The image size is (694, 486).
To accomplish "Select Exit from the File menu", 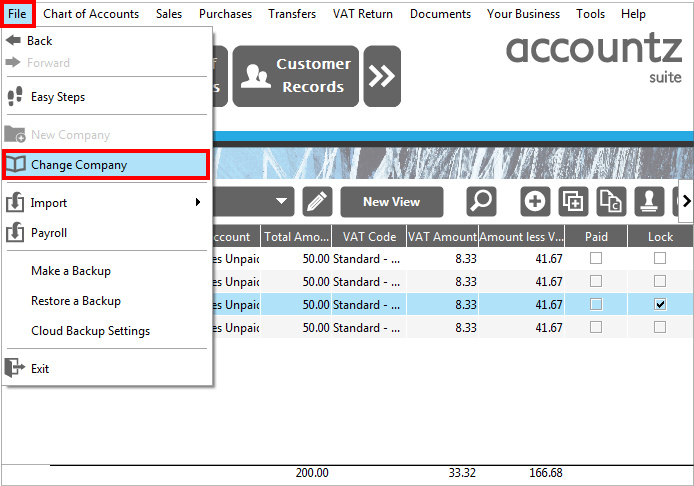I will 105,368.
